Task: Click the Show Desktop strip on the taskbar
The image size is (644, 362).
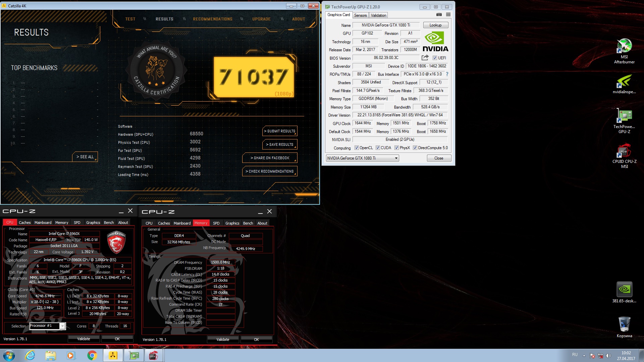Action: (x=641, y=356)
